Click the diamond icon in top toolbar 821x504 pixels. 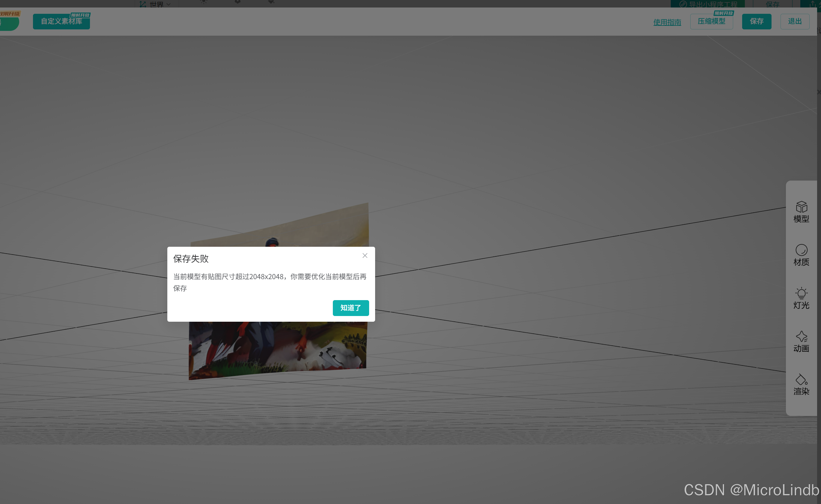[x=271, y=2]
